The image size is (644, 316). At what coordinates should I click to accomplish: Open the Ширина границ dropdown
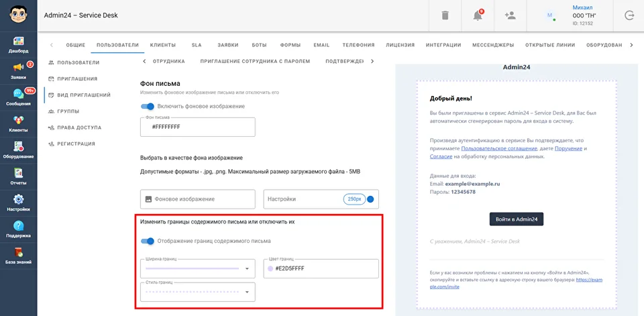197,268
